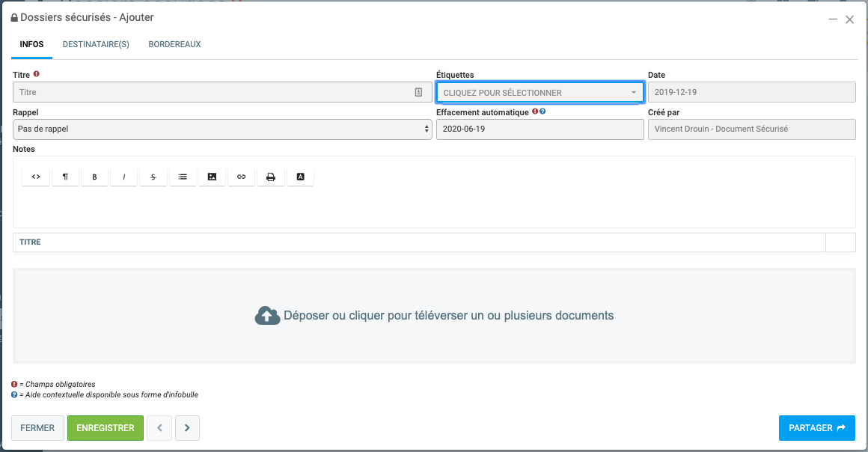This screenshot has width=868, height=452.
Task: Insert a bulleted list in Notes
Action: [183, 177]
